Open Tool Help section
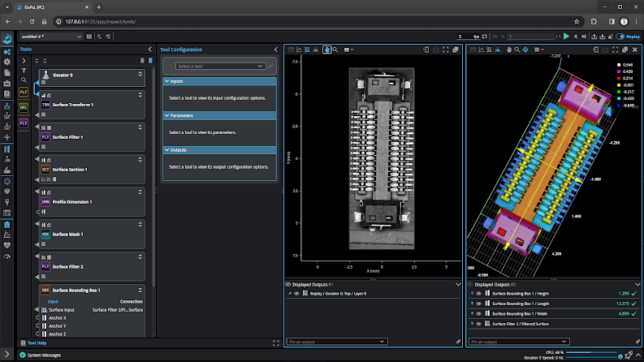Image resolution: width=644 pixels, height=362 pixels. 33,343
